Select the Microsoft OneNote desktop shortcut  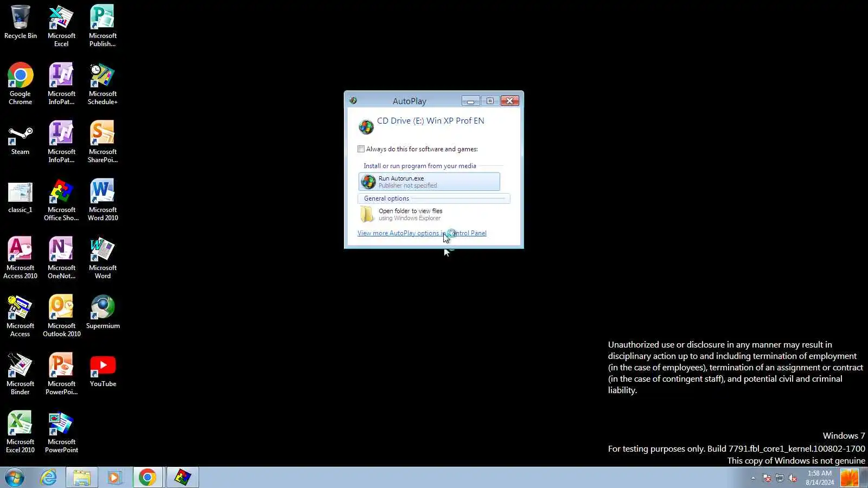tap(61, 258)
